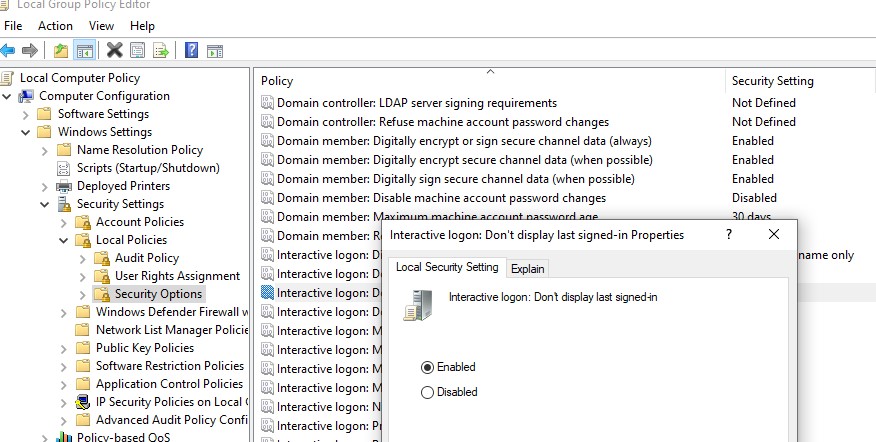
Task: Open the Action menu
Action: 55,25
